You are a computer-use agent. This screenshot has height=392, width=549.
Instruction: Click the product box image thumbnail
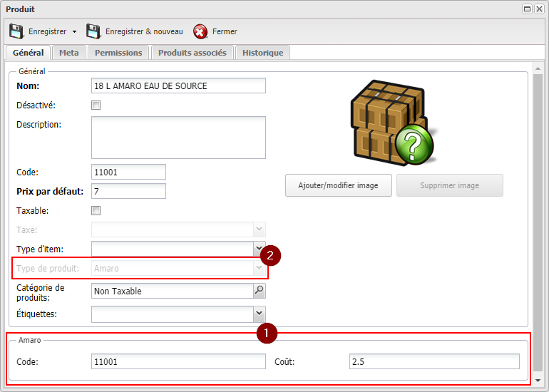point(394,123)
